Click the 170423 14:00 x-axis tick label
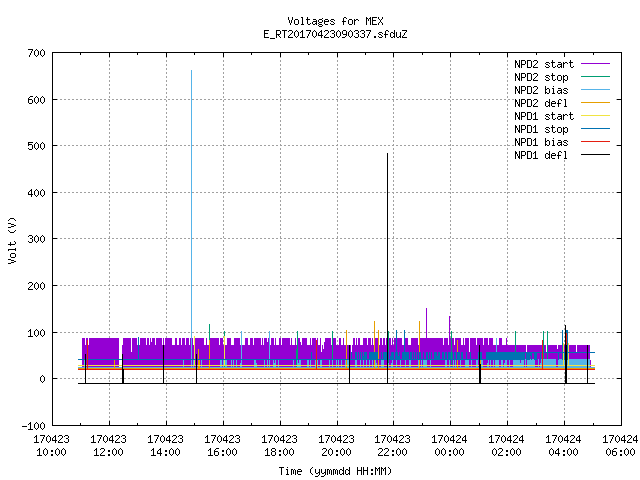Screen dimensions: 640x480 (165, 446)
